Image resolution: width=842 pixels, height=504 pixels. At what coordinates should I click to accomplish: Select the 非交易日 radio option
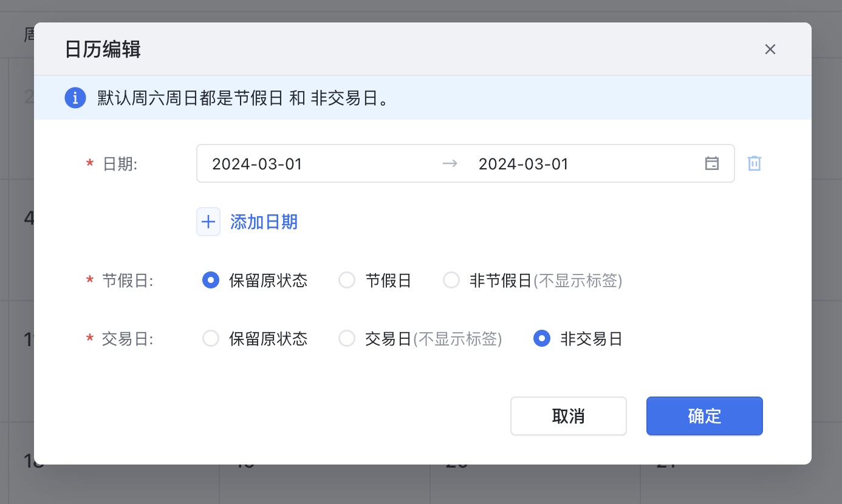pos(541,339)
